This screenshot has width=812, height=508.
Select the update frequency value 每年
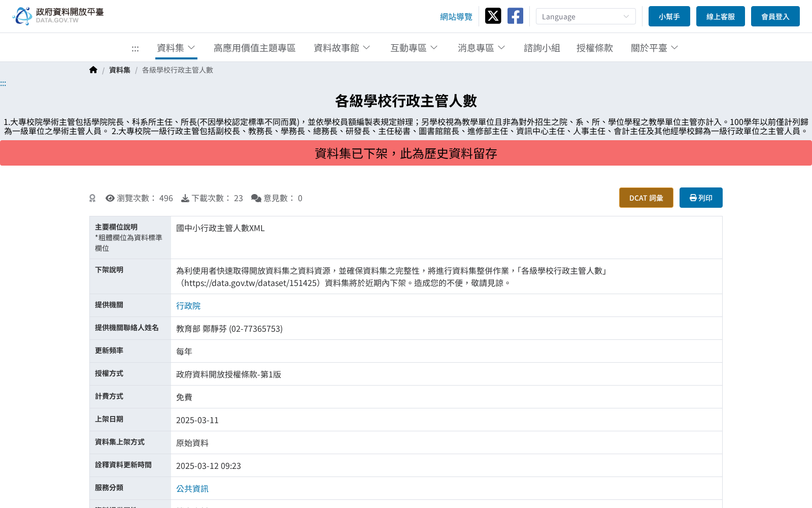184,352
